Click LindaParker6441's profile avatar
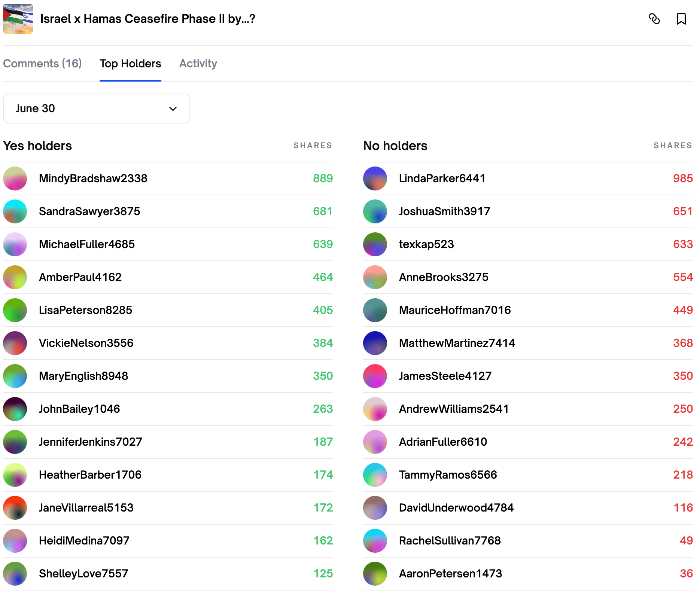Viewport: 700px width, 592px height. pyautogui.click(x=375, y=178)
